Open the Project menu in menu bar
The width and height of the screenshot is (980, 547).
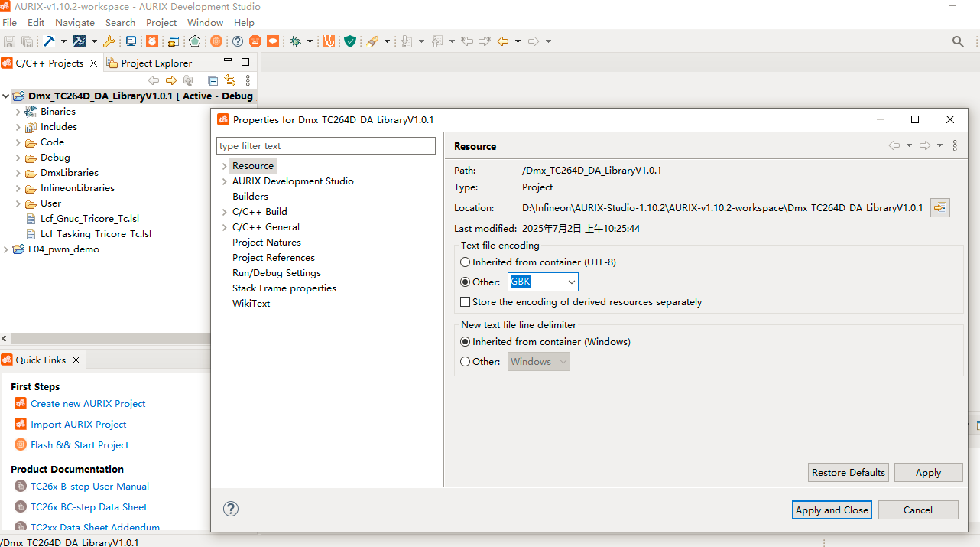[x=161, y=22]
